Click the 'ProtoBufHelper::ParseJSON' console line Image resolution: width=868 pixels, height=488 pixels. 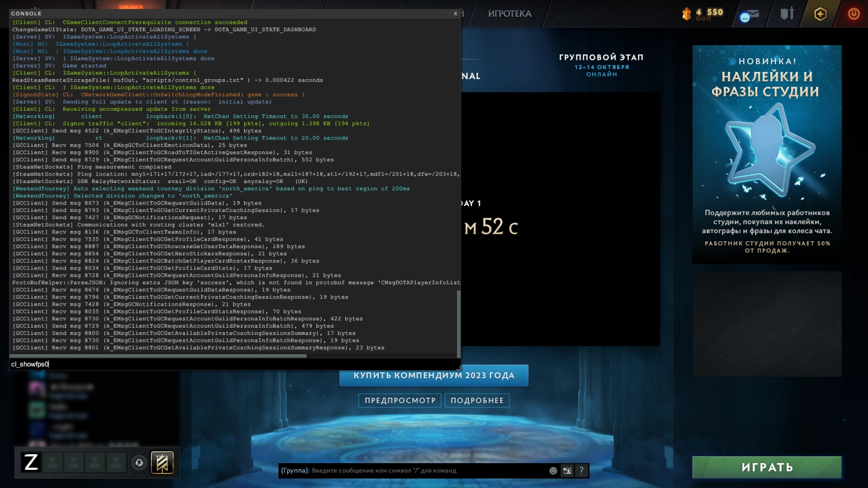coord(236,282)
